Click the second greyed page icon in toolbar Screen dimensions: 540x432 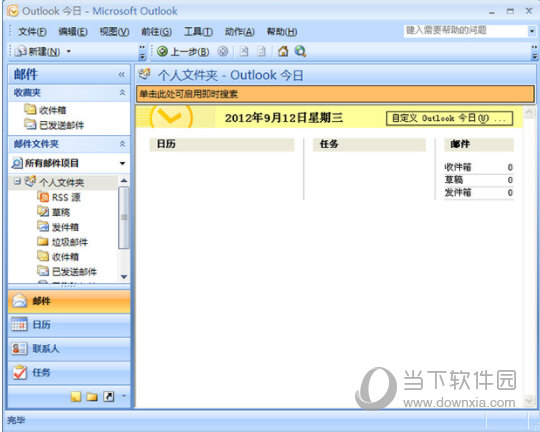tap(261, 52)
